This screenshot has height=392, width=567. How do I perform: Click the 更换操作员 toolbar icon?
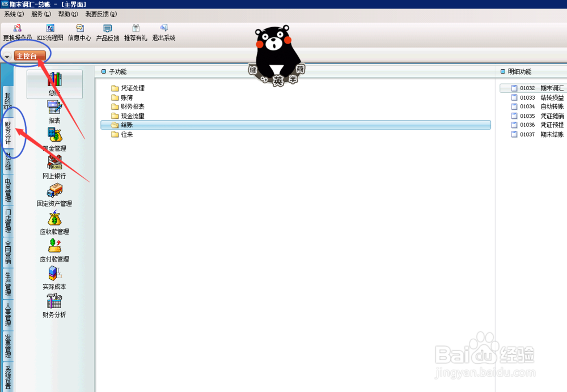pyautogui.click(x=18, y=28)
